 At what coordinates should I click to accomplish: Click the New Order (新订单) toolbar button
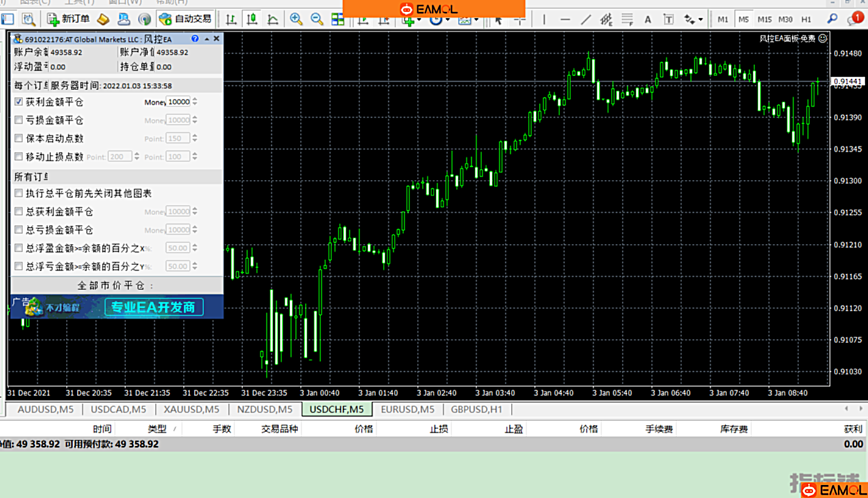pos(68,20)
